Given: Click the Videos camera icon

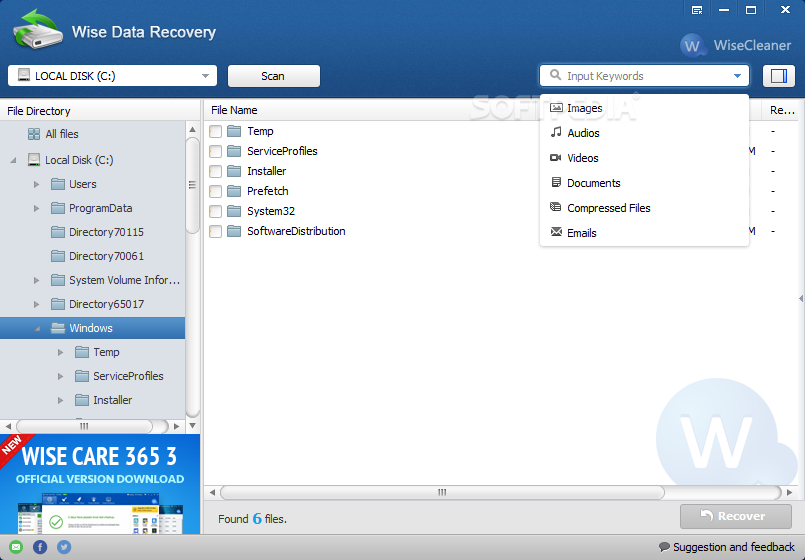Looking at the screenshot, I should coord(555,158).
